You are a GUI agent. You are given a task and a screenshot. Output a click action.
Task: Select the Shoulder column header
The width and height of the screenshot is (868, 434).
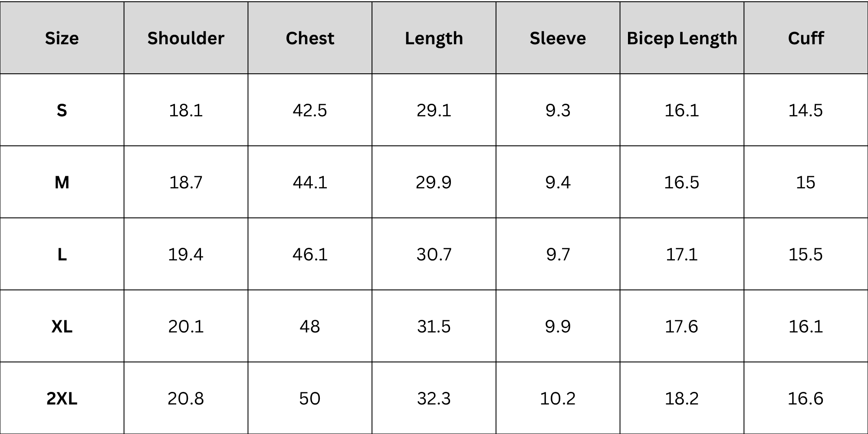pyautogui.click(x=186, y=38)
